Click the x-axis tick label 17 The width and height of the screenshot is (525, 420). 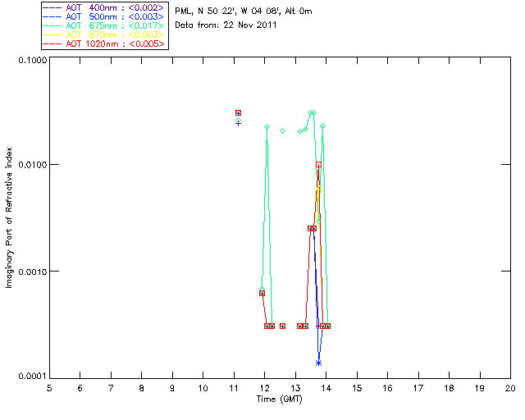[x=418, y=388]
